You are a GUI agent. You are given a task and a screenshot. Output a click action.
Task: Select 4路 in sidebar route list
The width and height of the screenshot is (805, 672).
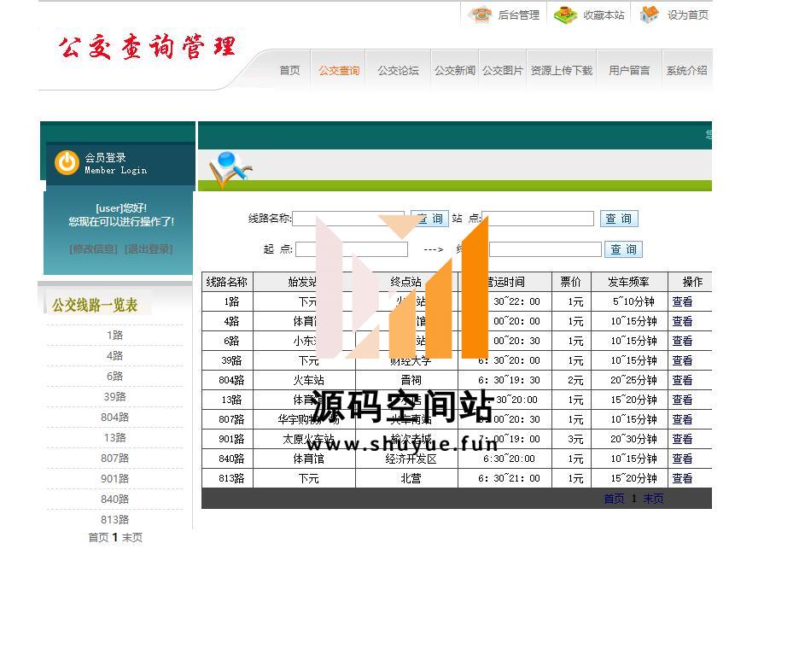coord(115,356)
